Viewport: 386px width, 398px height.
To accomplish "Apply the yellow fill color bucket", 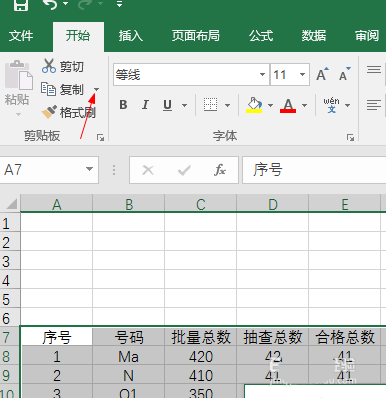I will point(254,105).
